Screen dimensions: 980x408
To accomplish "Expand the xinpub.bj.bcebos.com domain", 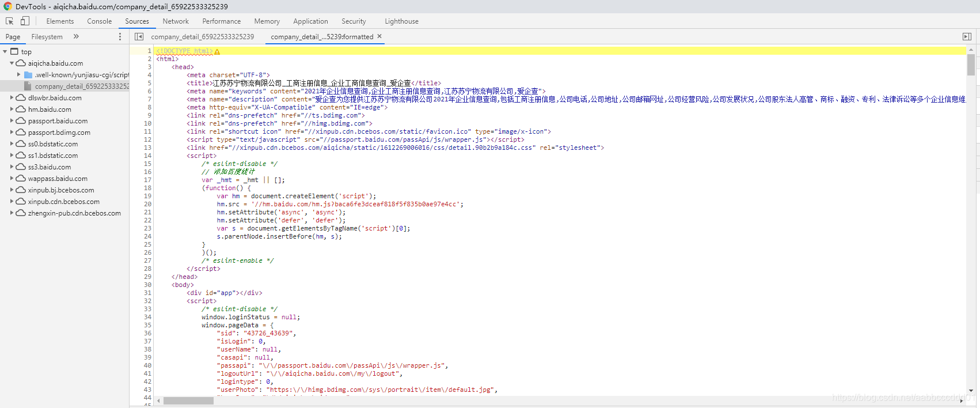I will pyautogui.click(x=12, y=190).
